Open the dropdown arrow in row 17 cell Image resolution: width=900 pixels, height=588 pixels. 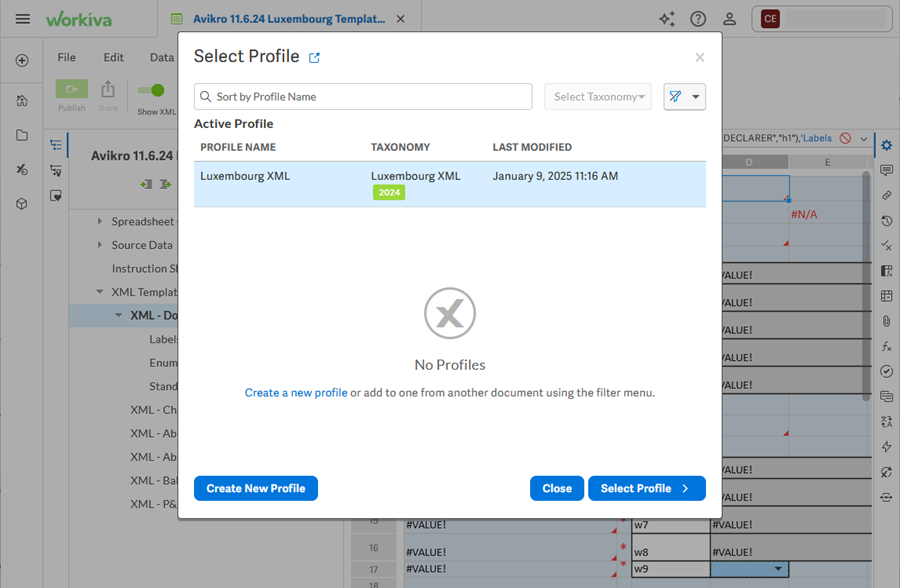click(x=778, y=569)
